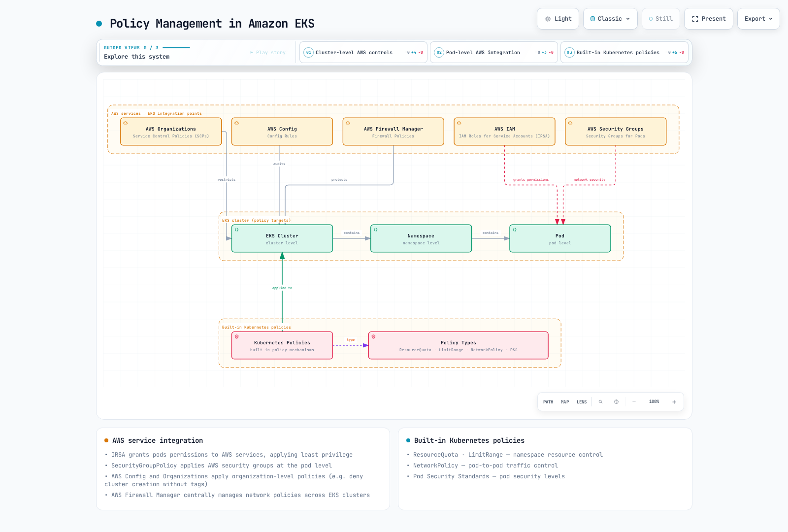Image resolution: width=788 pixels, height=532 pixels.
Task: Click the cloud icon on AWS IAM node
Action: click(x=459, y=123)
